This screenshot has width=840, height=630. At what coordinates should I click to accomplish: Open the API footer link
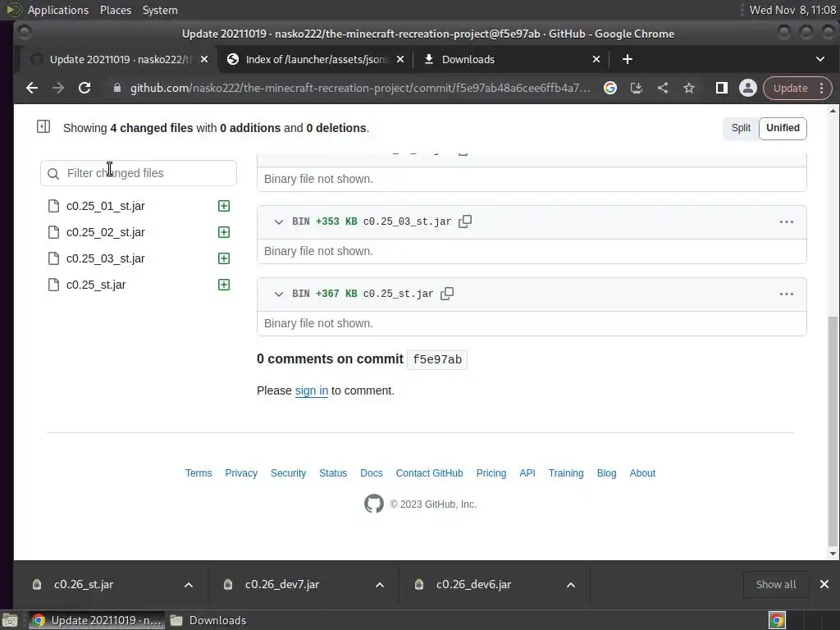[x=527, y=473]
